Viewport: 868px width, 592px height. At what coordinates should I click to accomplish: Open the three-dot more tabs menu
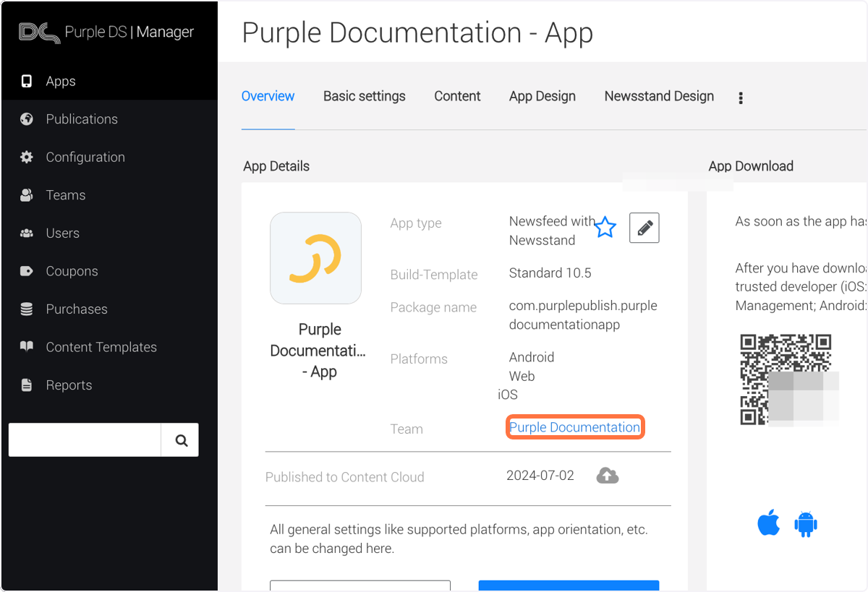pos(741,98)
